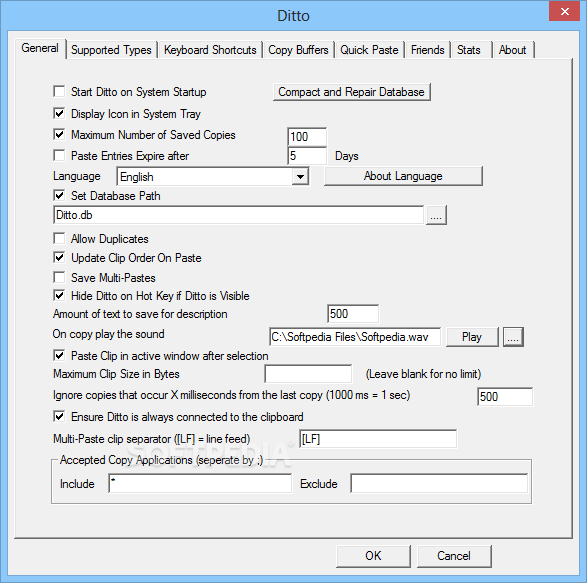Switch to the Supported Types tab
The image size is (587, 583).
pos(111,50)
